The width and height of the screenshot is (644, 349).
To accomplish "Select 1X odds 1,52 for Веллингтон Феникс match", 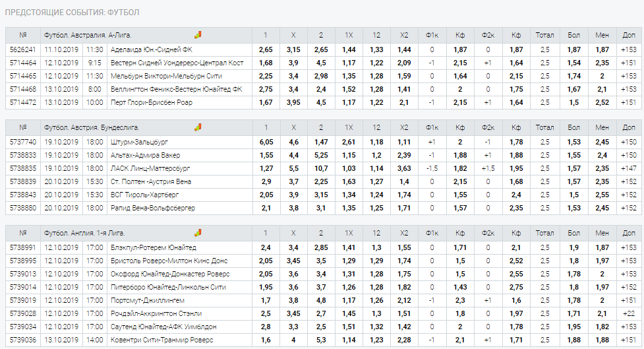I will pyautogui.click(x=349, y=89).
